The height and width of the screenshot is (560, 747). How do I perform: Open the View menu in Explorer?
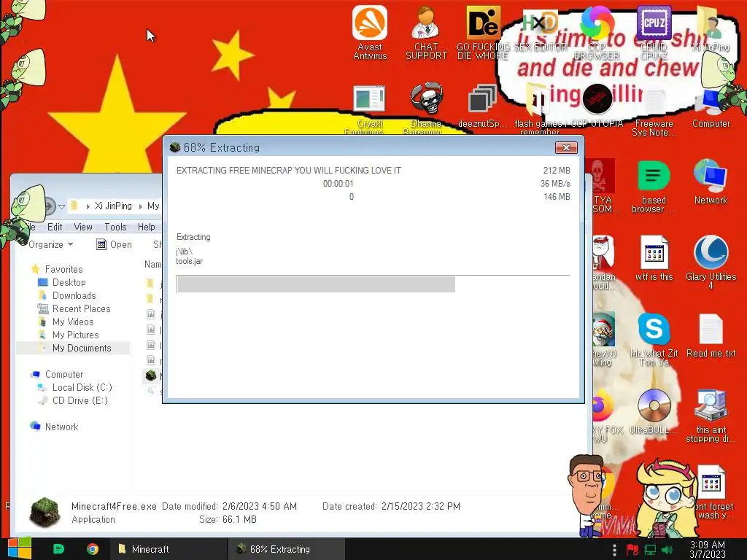point(83,227)
